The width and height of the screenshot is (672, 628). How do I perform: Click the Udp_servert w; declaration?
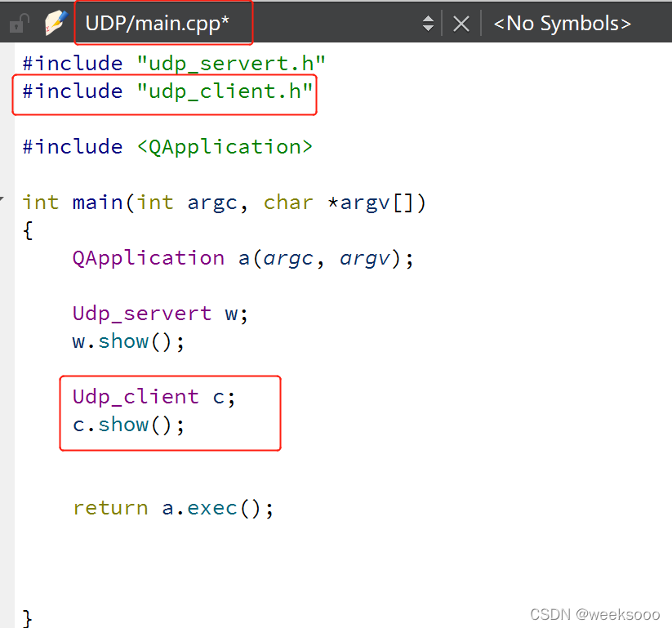[x=160, y=314]
